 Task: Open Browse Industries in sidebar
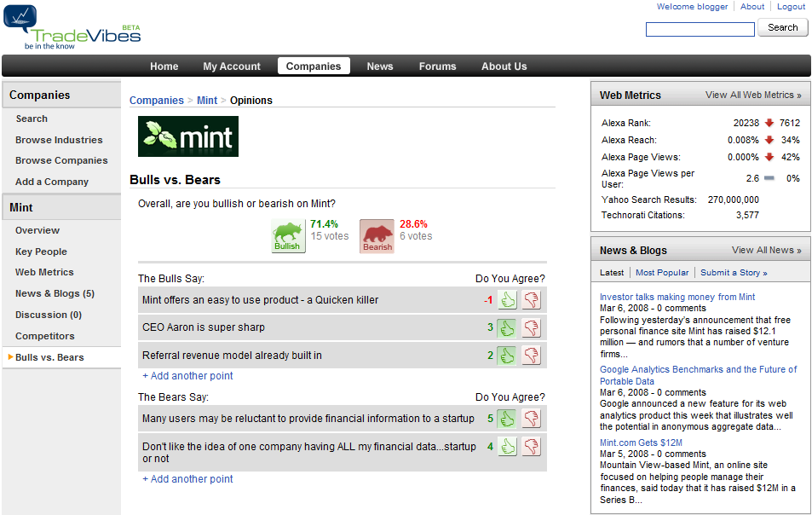coord(59,140)
